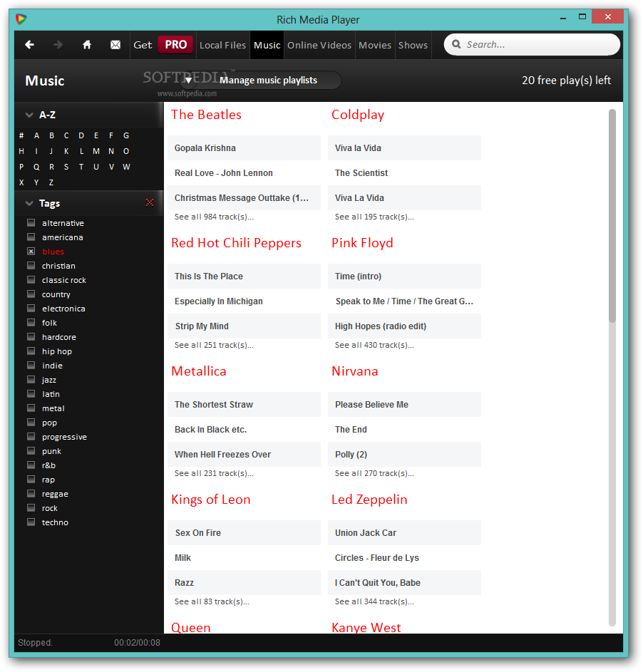Collapse the Tags section
643x672 pixels.
pyautogui.click(x=29, y=203)
